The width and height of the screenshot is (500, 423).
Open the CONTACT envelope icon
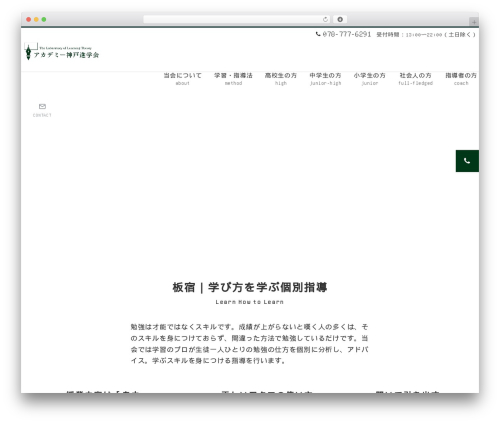pyautogui.click(x=42, y=106)
